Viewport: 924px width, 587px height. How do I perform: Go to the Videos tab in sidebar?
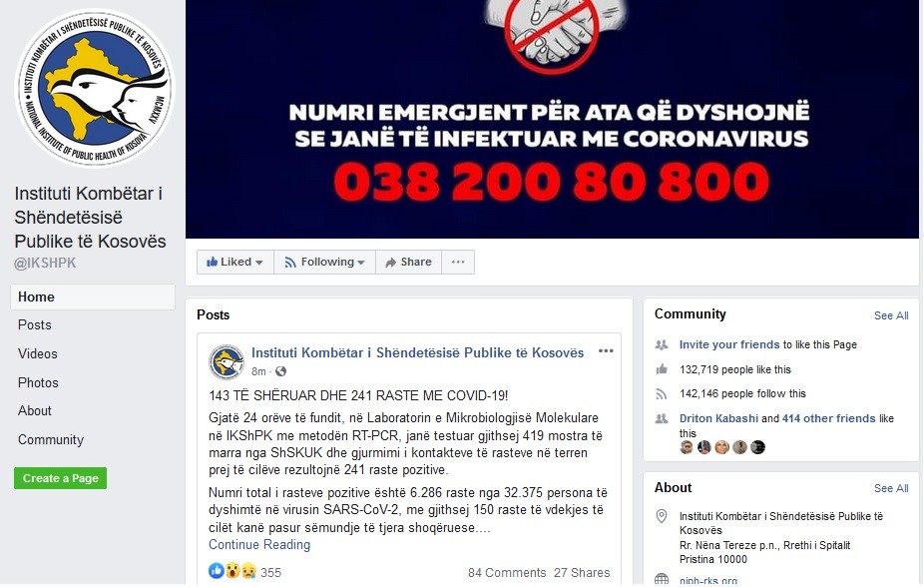(x=38, y=353)
